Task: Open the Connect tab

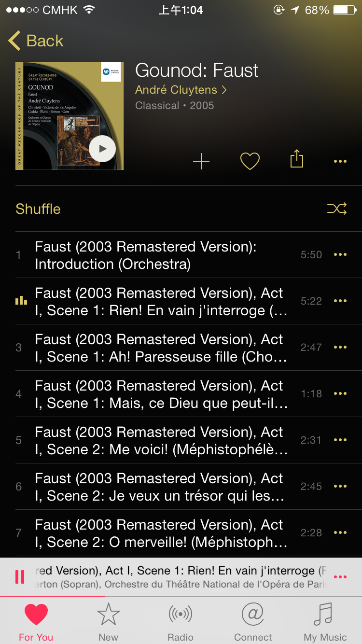Action: [253, 622]
